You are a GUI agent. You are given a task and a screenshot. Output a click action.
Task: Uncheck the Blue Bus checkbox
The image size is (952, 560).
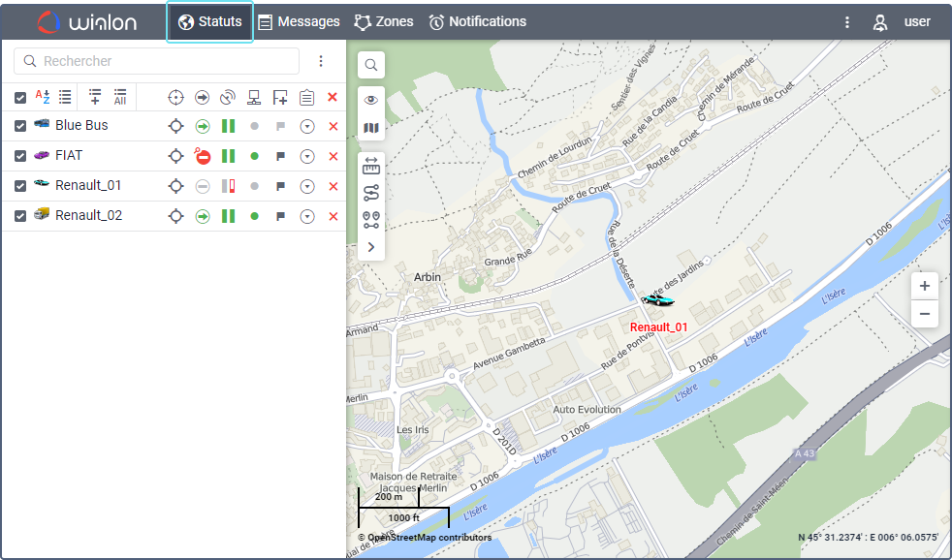[20, 126]
